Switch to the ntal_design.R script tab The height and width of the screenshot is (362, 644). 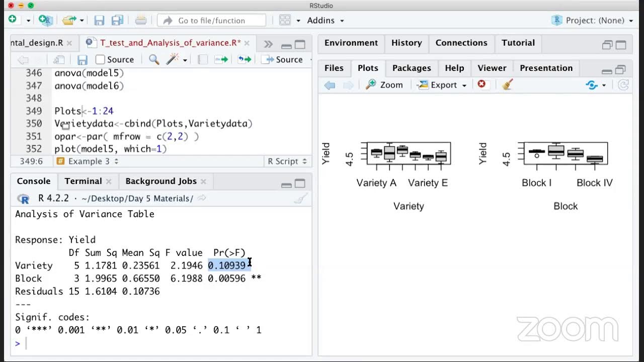37,43
